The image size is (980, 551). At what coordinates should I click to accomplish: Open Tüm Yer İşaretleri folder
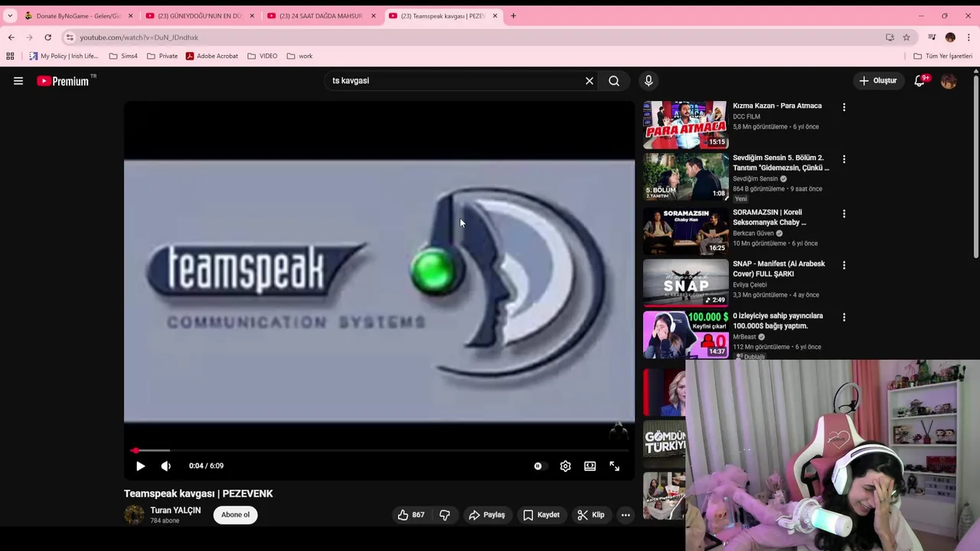[942, 56]
